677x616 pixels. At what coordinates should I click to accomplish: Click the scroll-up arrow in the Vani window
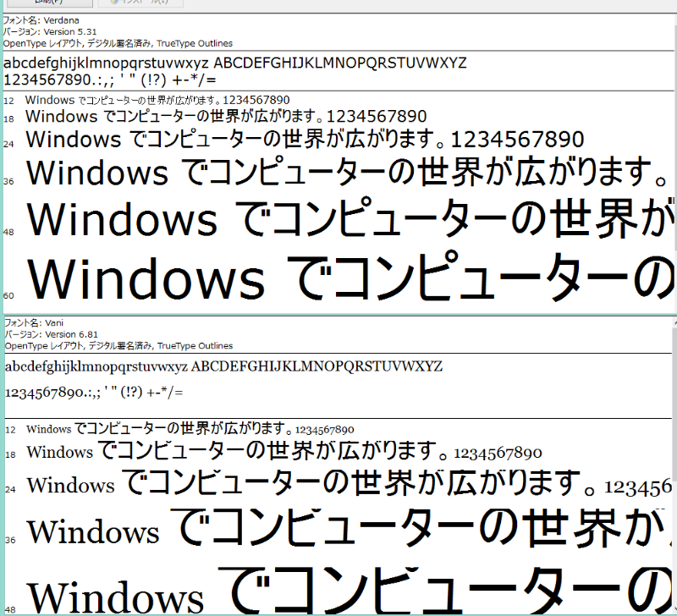675,322
